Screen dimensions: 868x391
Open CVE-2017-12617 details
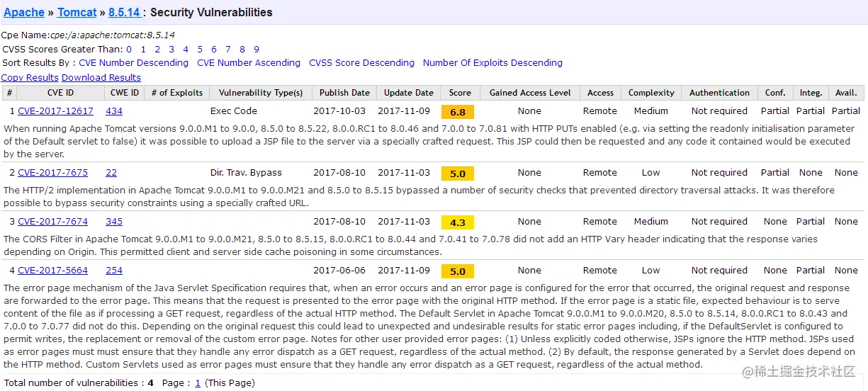55,111
